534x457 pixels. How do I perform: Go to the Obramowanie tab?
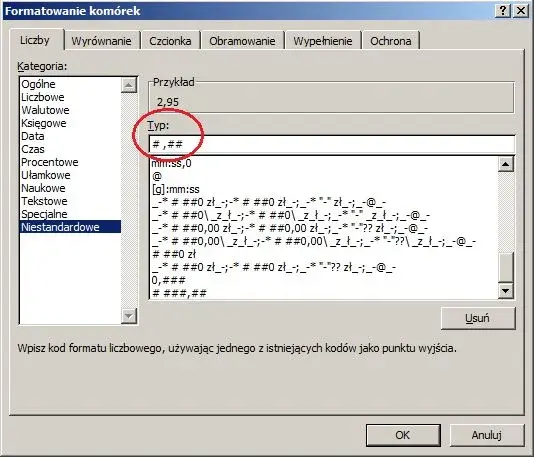click(x=242, y=41)
